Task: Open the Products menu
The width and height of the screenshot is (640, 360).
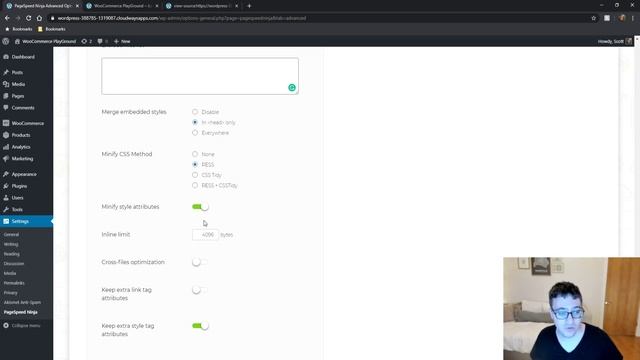Action: [x=21, y=135]
